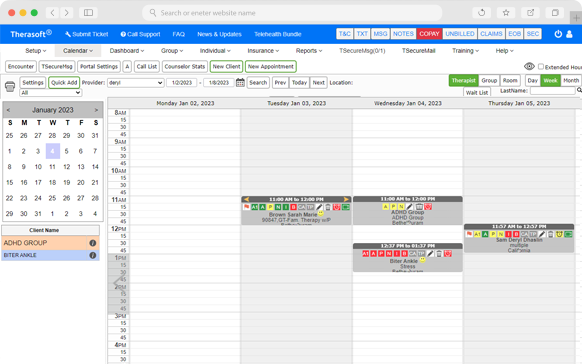Go to next month in mini calendar
This screenshot has width=582, height=364.
pyautogui.click(x=96, y=110)
